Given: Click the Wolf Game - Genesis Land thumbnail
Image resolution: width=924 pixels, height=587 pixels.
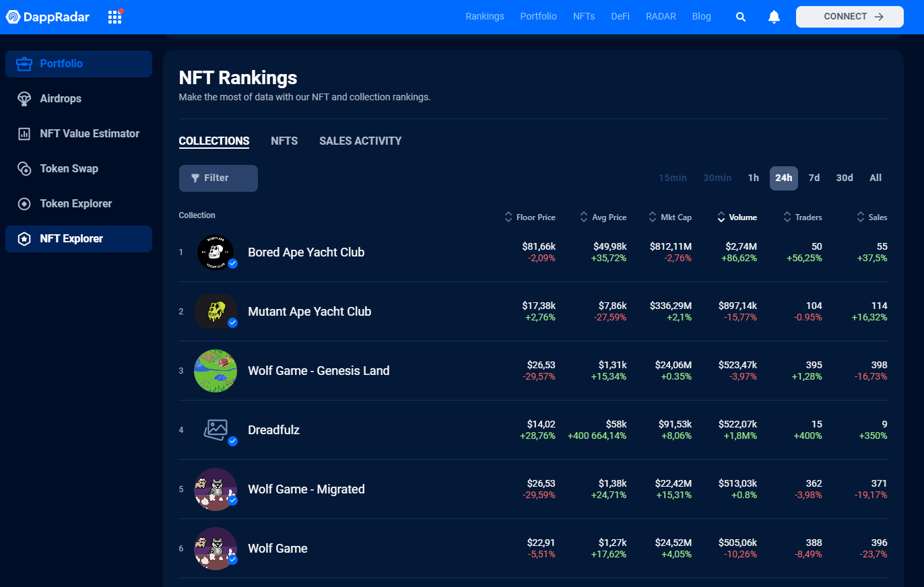Looking at the screenshot, I should pos(216,371).
